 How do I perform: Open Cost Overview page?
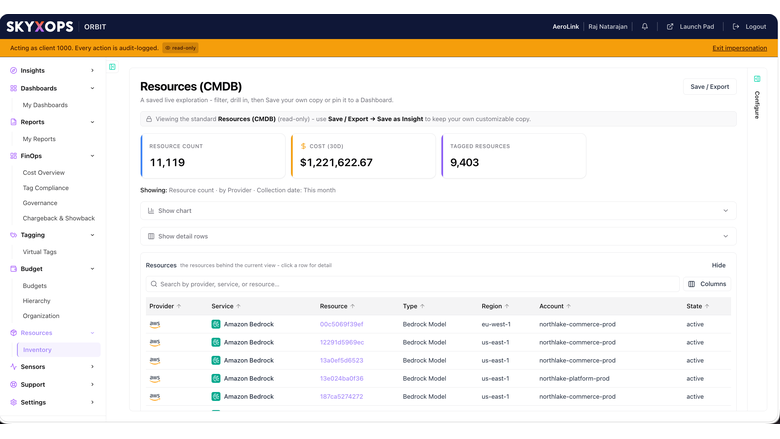pos(44,173)
